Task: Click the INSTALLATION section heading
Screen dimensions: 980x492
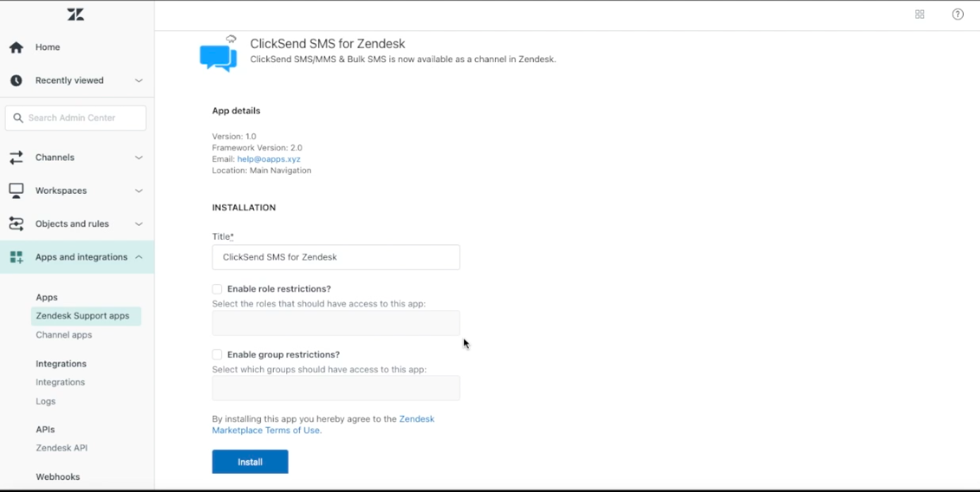Action: pyautogui.click(x=244, y=208)
